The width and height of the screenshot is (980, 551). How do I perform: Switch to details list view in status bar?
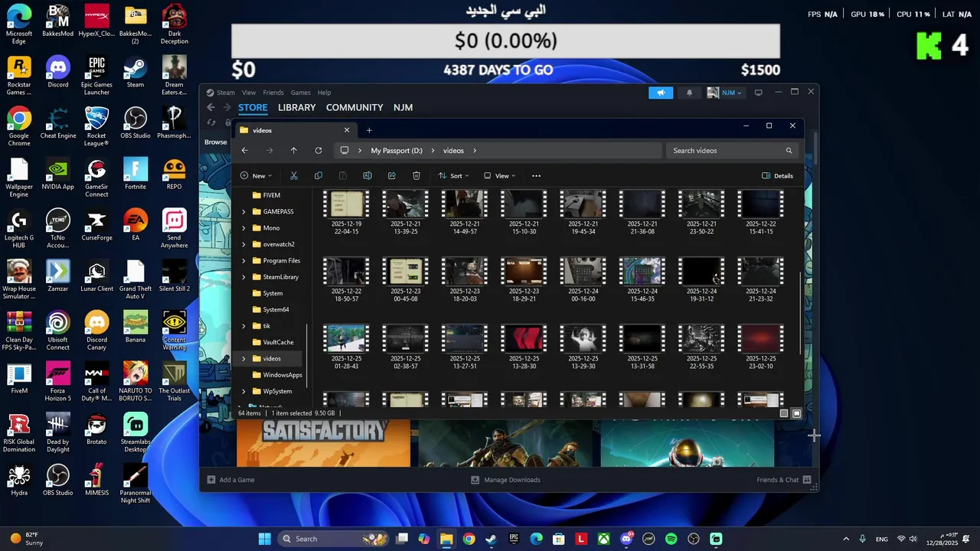pos(783,413)
